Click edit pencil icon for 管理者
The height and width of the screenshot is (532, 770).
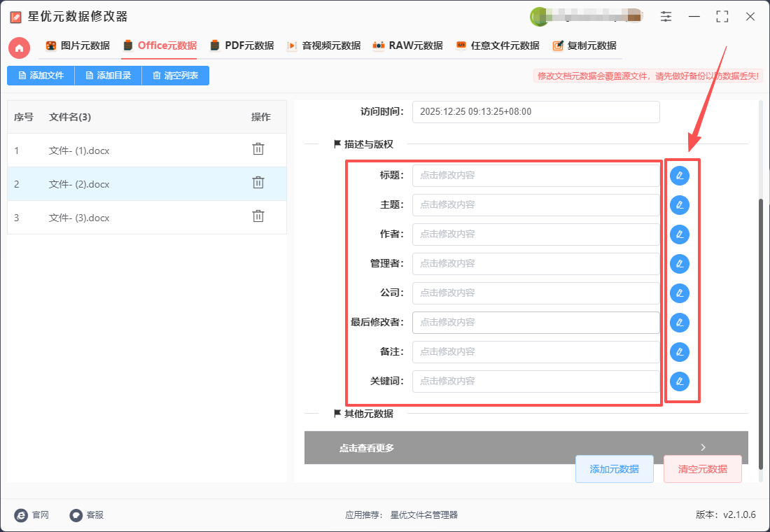[x=680, y=264]
